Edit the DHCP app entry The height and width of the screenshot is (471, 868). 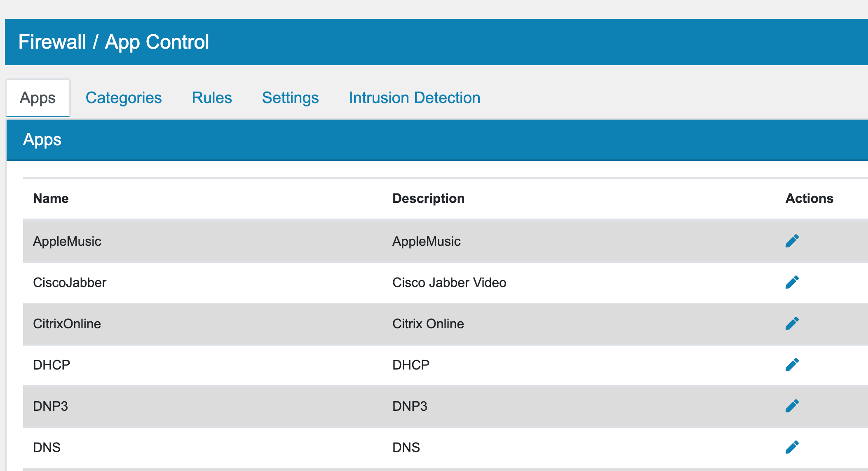coord(793,364)
